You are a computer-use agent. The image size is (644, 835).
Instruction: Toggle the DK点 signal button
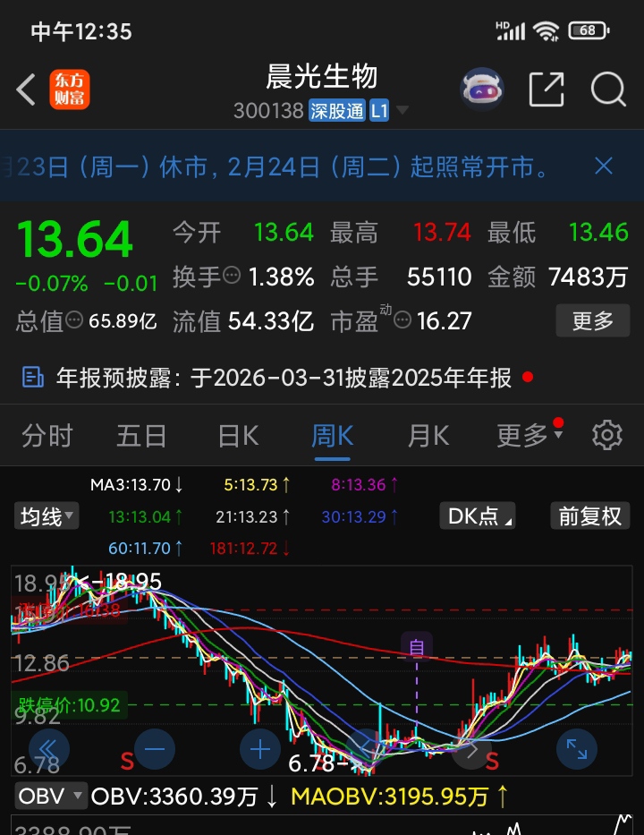[x=478, y=516]
